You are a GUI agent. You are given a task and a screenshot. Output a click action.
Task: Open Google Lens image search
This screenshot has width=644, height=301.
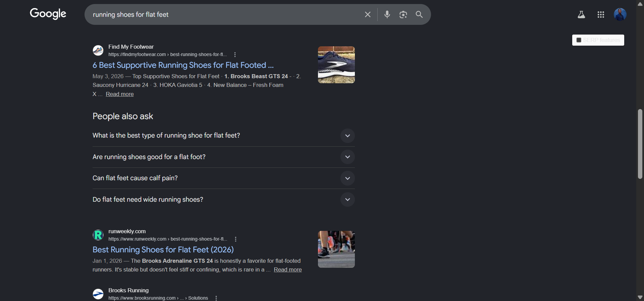point(403,14)
